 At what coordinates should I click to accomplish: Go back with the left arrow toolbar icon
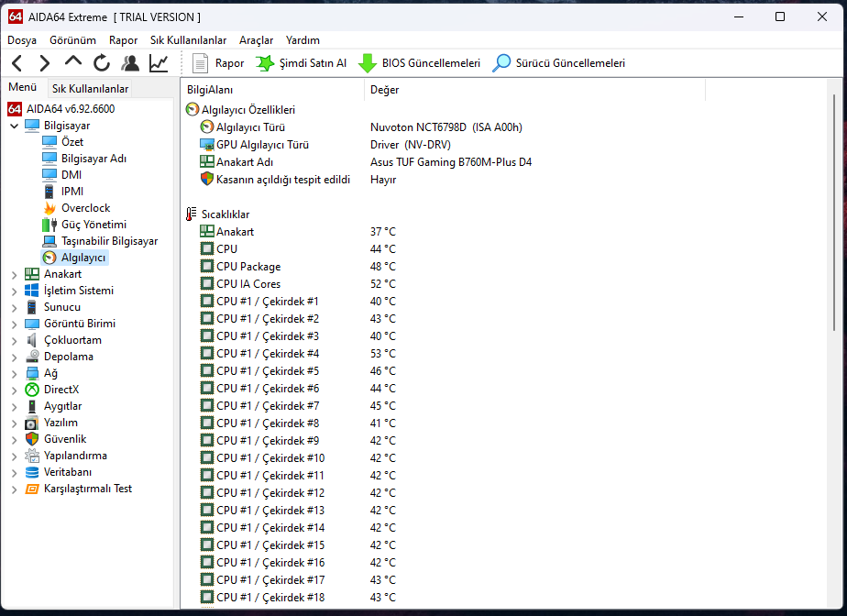[x=17, y=63]
